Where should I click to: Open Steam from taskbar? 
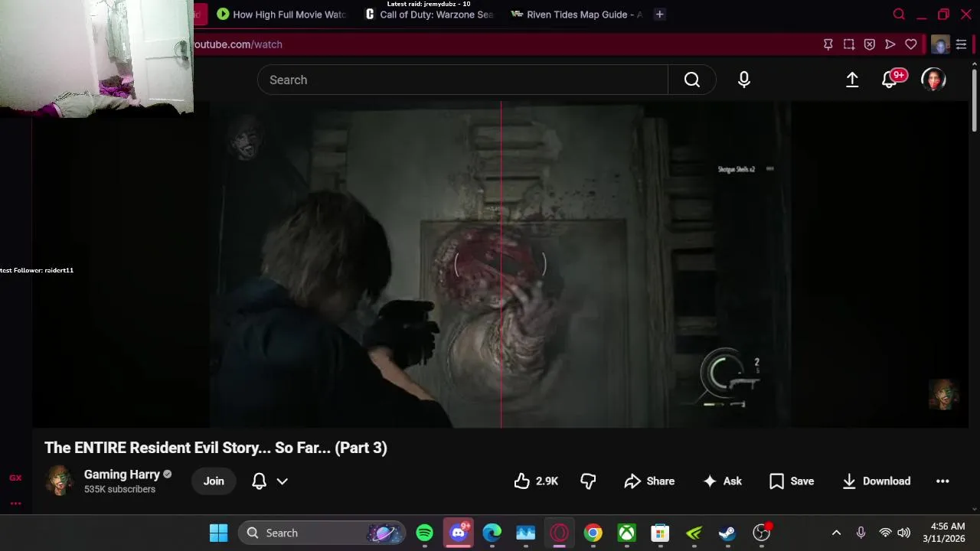(727, 533)
